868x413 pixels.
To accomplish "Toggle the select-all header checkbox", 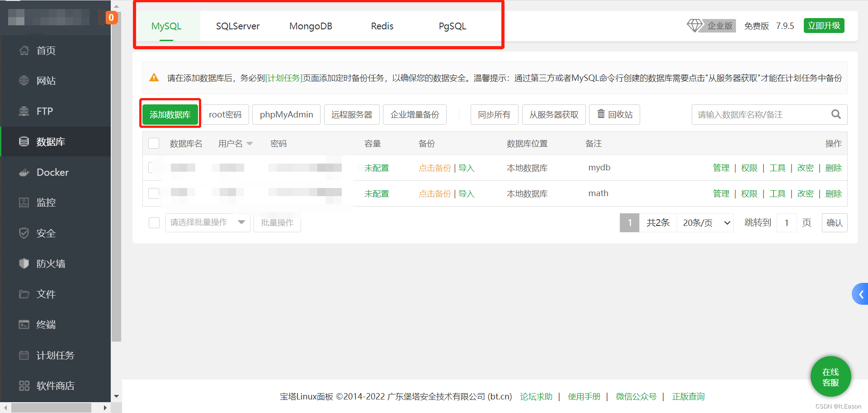I will coord(154,143).
